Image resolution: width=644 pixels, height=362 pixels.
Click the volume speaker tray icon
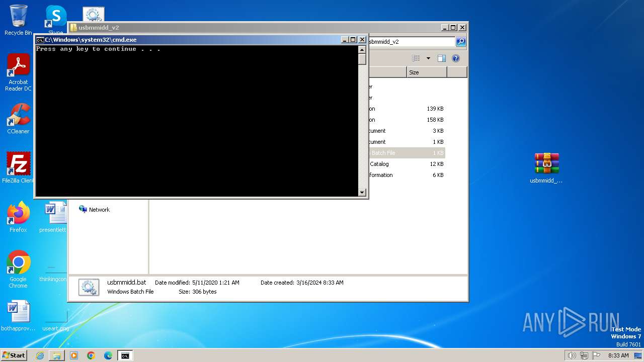tap(572, 355)
